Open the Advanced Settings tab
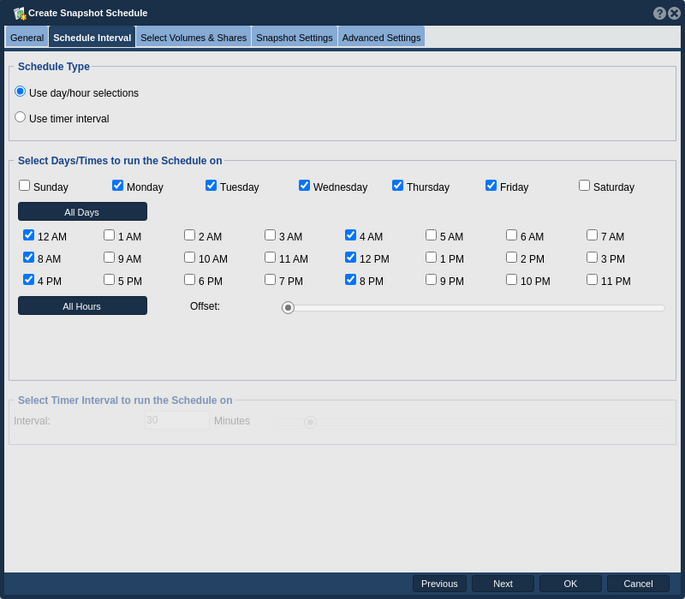685x599 pixels. tap(381, 38)
